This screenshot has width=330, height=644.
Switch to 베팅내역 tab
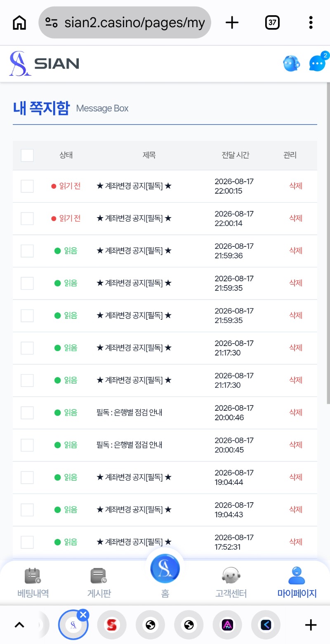[33, 583]
